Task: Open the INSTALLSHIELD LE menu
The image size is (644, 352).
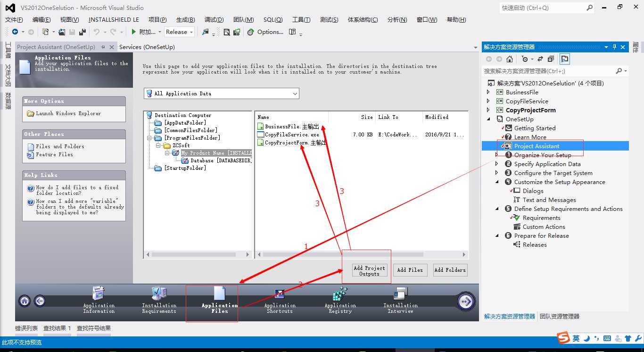Action: click(114, 20)
